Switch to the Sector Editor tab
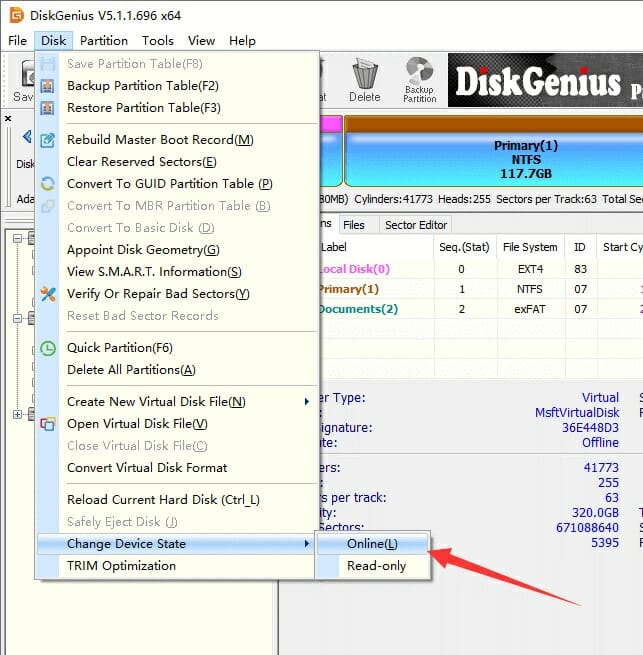 pyautogui.click(x=417, y=225)
